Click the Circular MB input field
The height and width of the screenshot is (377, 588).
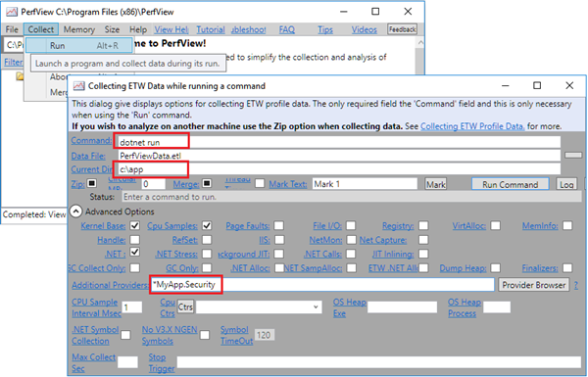click(x=154, y=184)
